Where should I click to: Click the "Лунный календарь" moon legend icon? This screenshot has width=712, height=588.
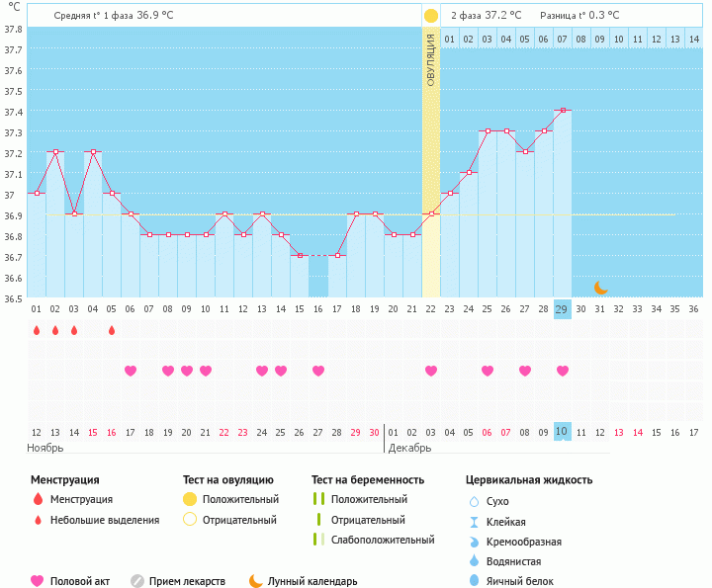(x=256, y=581)
